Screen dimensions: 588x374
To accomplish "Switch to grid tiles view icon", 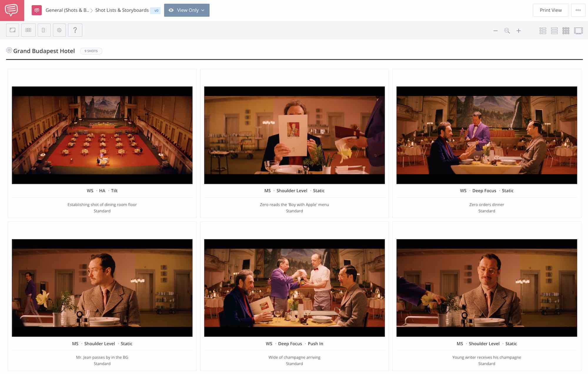I will [566, 31].
